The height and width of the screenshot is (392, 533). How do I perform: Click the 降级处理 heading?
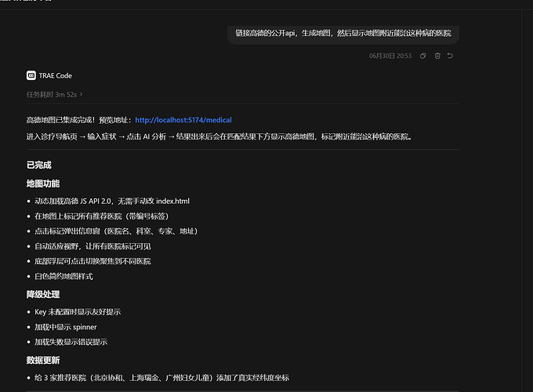pyautogui.click(x=43, y=295)
